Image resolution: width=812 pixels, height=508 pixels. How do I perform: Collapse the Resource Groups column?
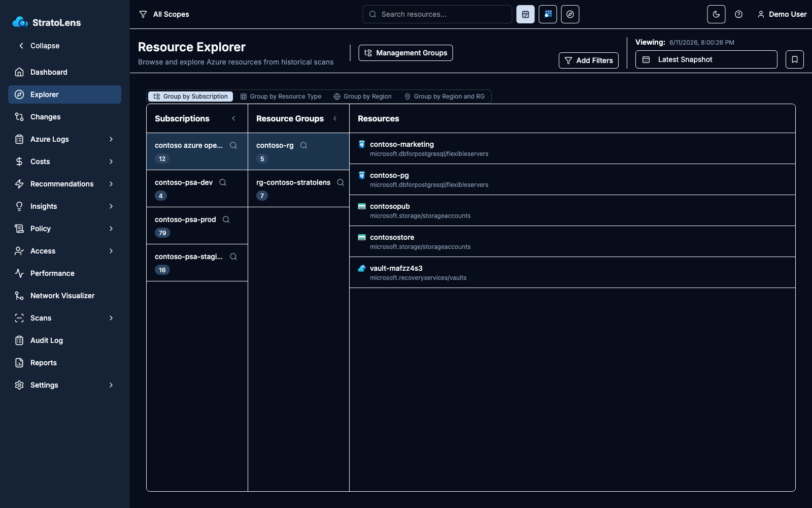click(335, 118)
